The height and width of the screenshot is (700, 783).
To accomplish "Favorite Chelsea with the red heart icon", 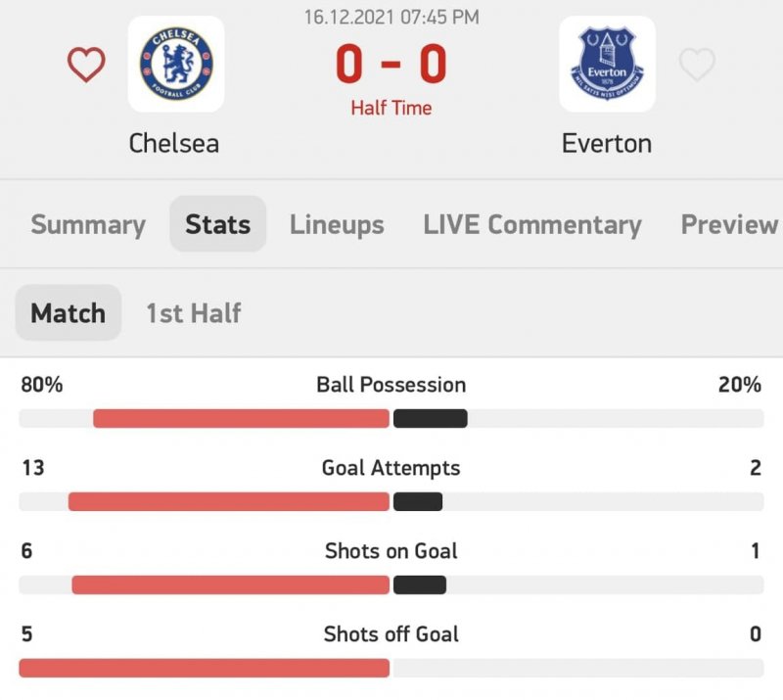I will point(86,65).
